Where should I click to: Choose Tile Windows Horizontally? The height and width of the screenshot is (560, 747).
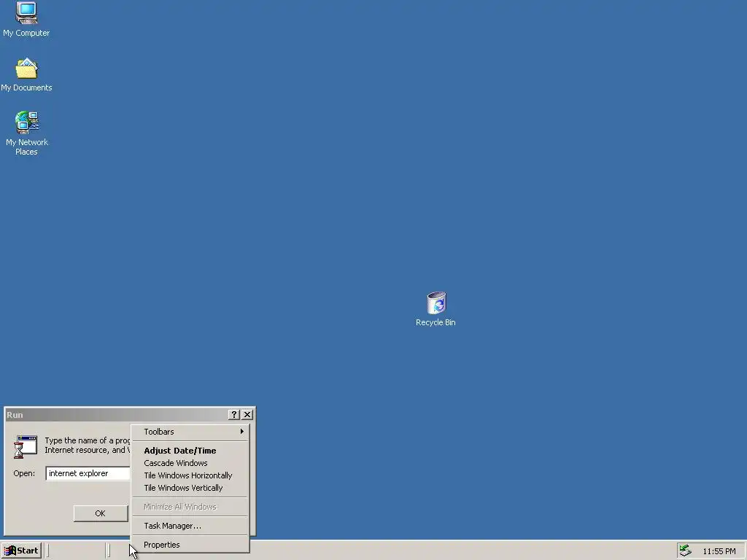[190, 475]
